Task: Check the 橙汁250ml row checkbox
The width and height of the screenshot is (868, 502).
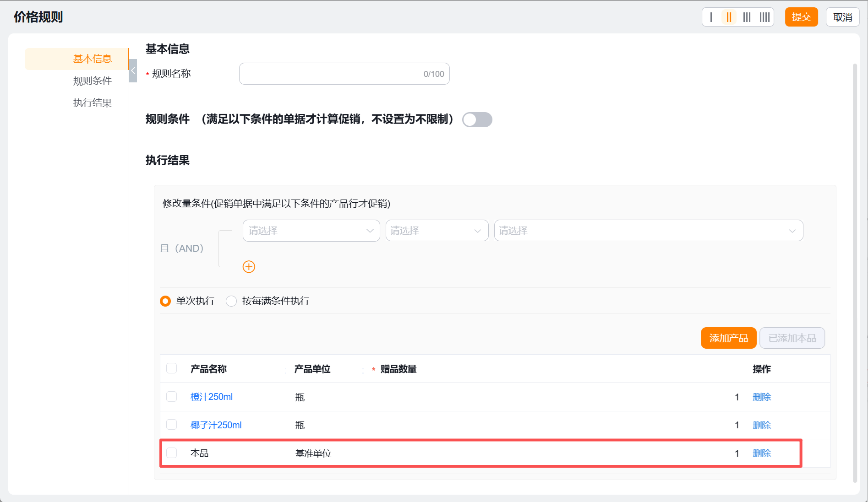Action: pos(172,397)
